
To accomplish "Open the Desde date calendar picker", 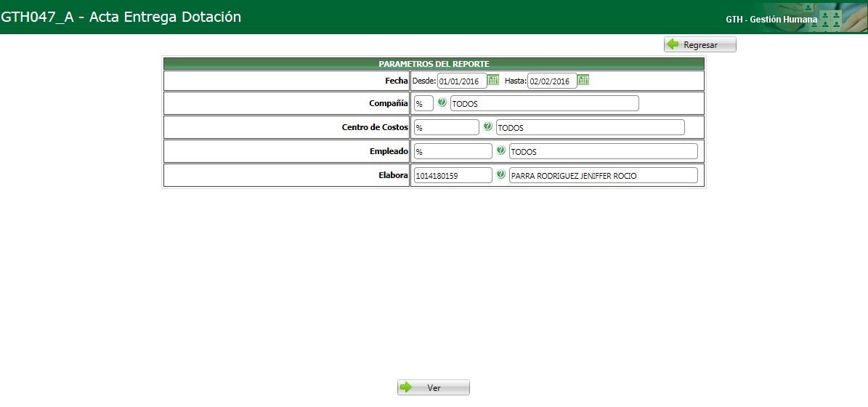I will coord(493,80).
